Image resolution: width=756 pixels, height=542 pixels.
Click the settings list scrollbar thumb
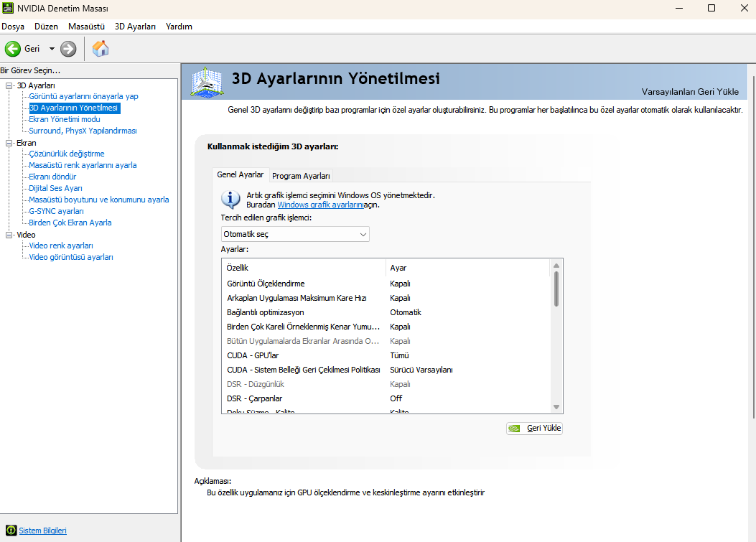pos(556,289)
